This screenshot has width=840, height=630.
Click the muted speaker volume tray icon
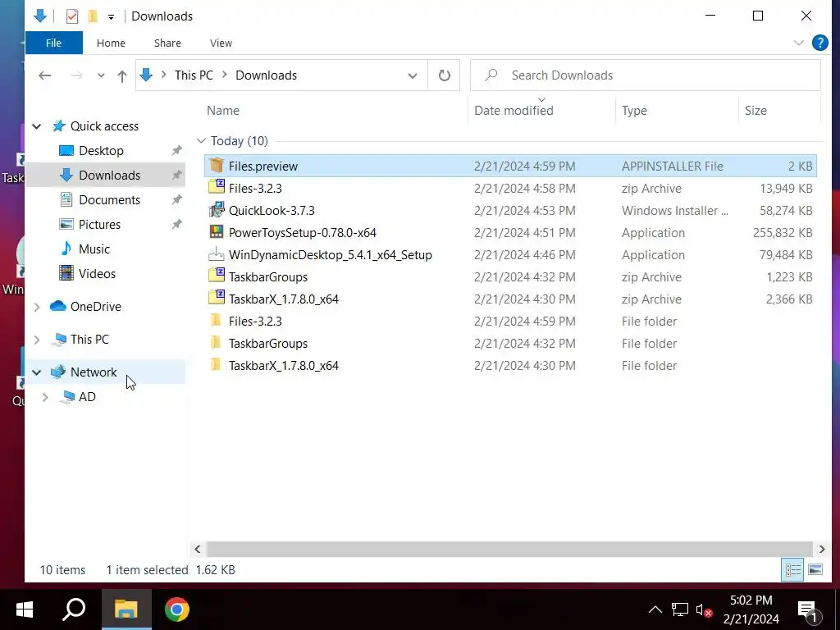tap(704, 609)
